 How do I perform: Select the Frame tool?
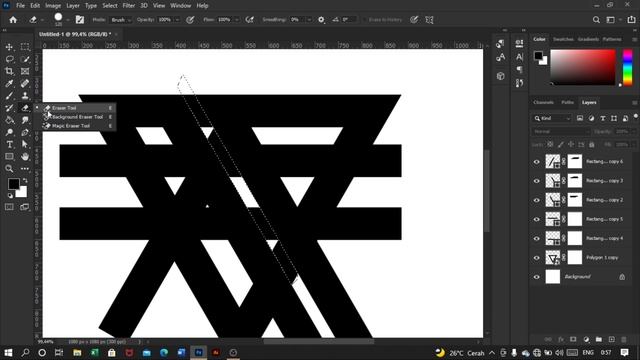pyautogui.click(x=25, y=71)
